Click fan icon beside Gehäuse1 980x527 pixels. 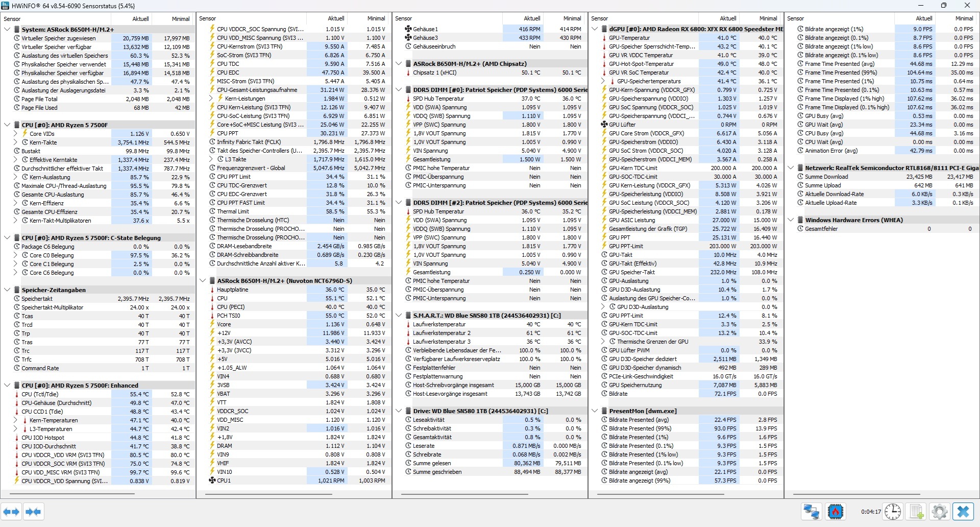pyautogui.click(x=408, y=29)
